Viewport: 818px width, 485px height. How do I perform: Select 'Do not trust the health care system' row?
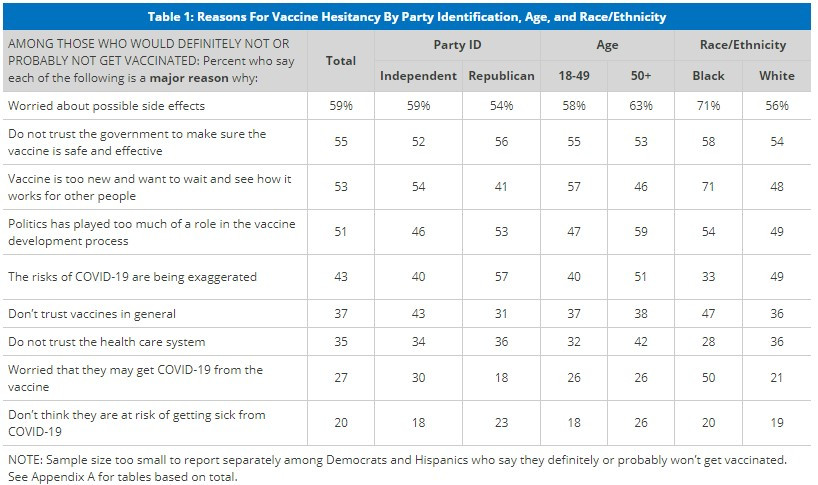tap(105, 342)
